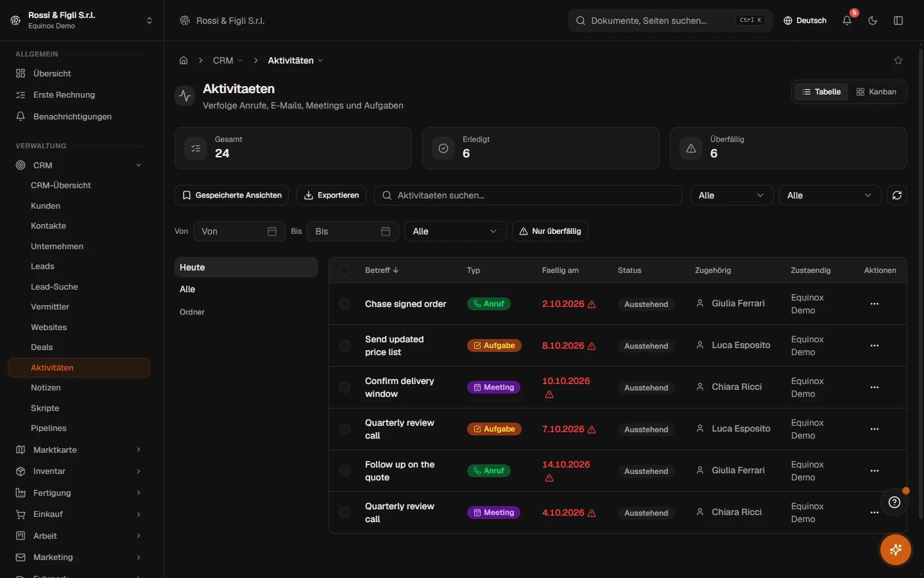The width and height of the screenshot is (924, 578).
Task: Open Gespeicherte Ansichten
Action: pyautogui.click(x=232, y=195)
